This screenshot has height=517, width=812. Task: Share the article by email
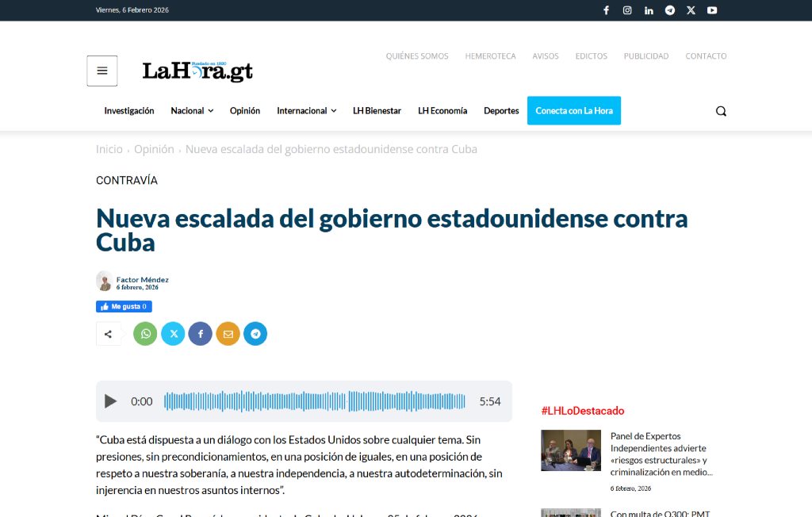pyautogui.click(x=228, y=333)
